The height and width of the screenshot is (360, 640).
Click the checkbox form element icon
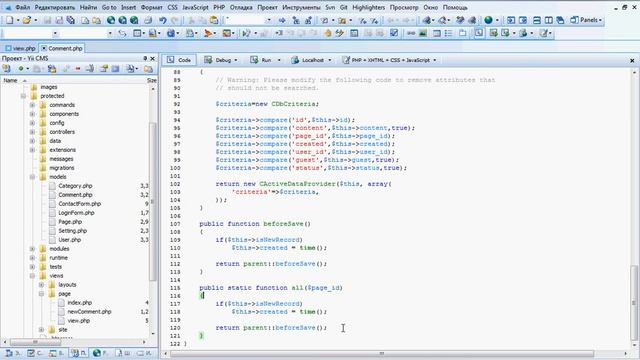(x=394, y=33)
